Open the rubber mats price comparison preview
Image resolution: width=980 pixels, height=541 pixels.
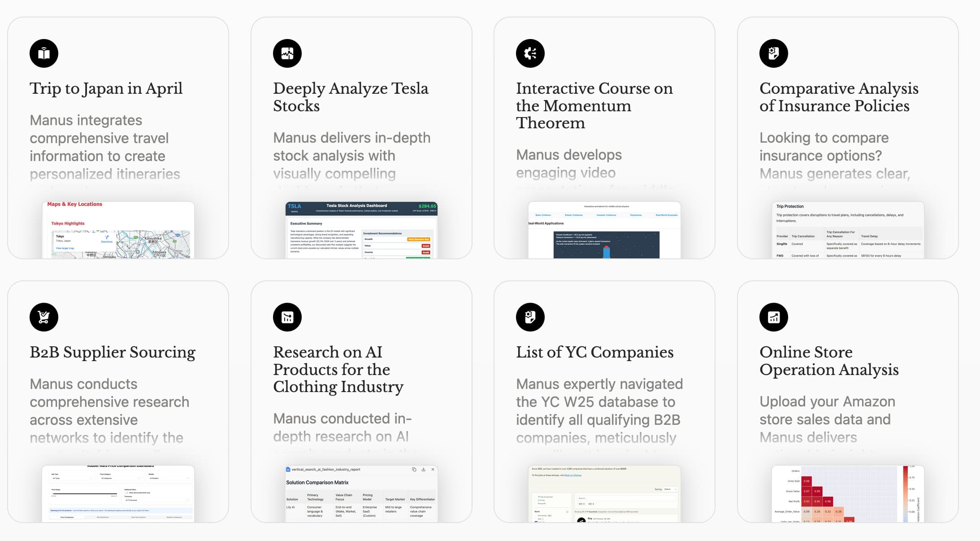[x=118, y=493]
